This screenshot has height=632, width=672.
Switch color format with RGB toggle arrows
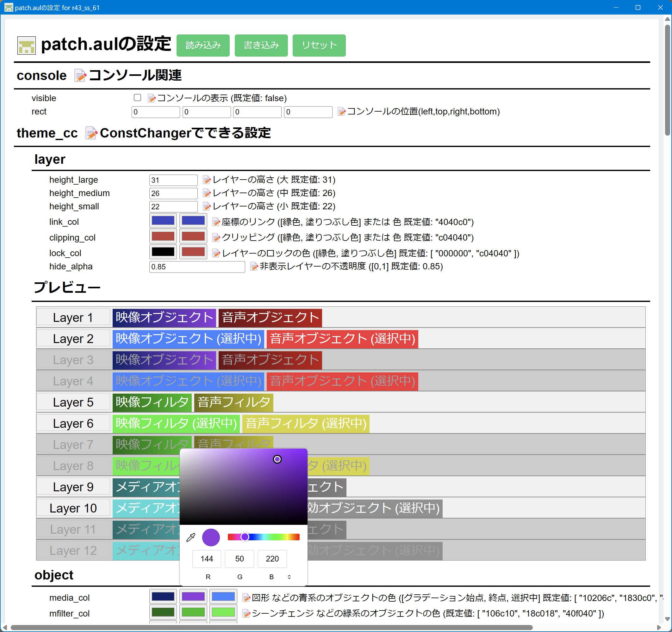pos(289,577)
